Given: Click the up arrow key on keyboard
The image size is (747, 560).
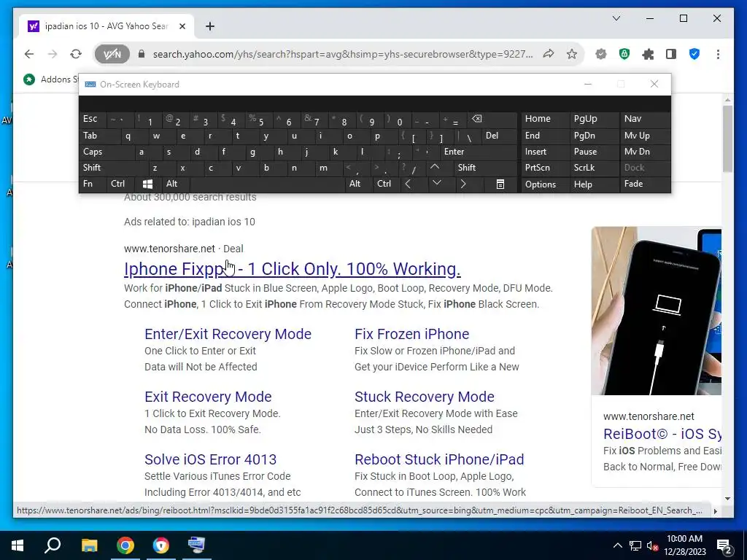Looking at the screenshot, I should (x=435, y=167).
